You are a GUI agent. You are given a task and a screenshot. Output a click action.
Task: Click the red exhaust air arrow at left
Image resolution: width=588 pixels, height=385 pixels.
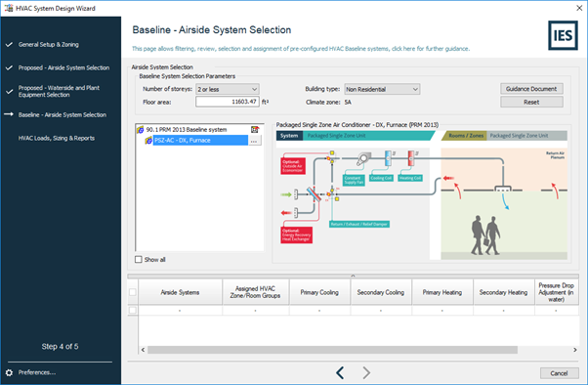(286, 213)
